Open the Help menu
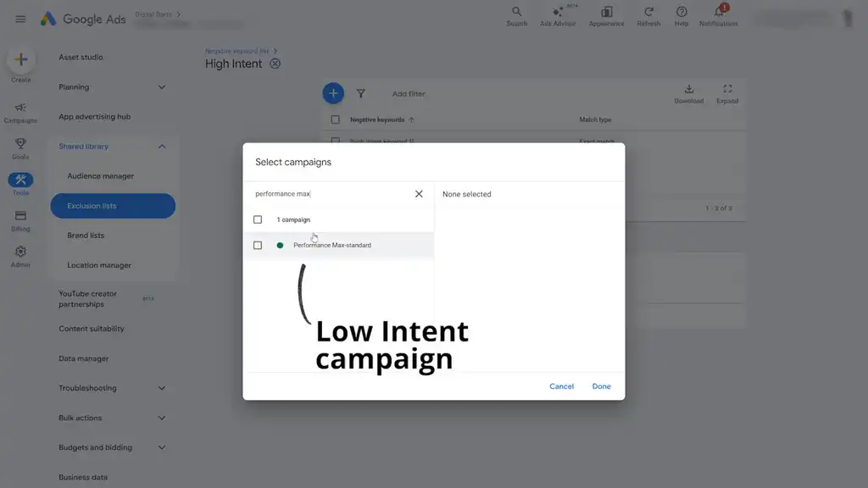Viewport: 868px width, 488px height. point(682,16)
